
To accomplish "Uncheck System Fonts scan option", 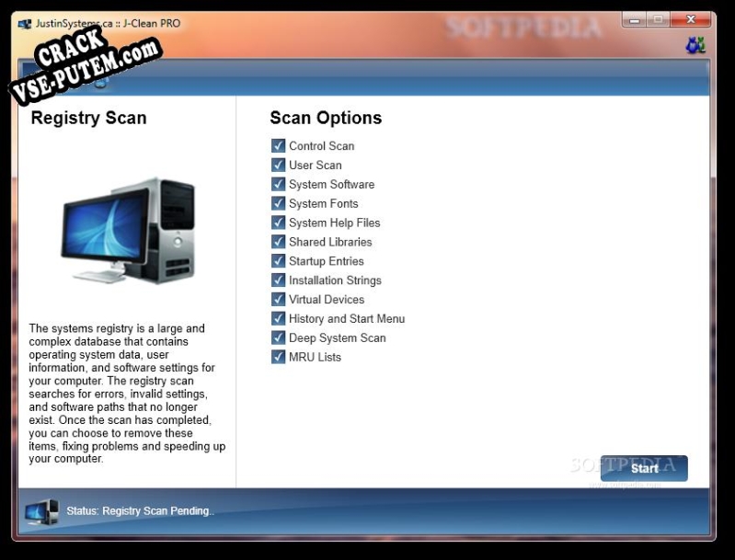I will point(278,203).
